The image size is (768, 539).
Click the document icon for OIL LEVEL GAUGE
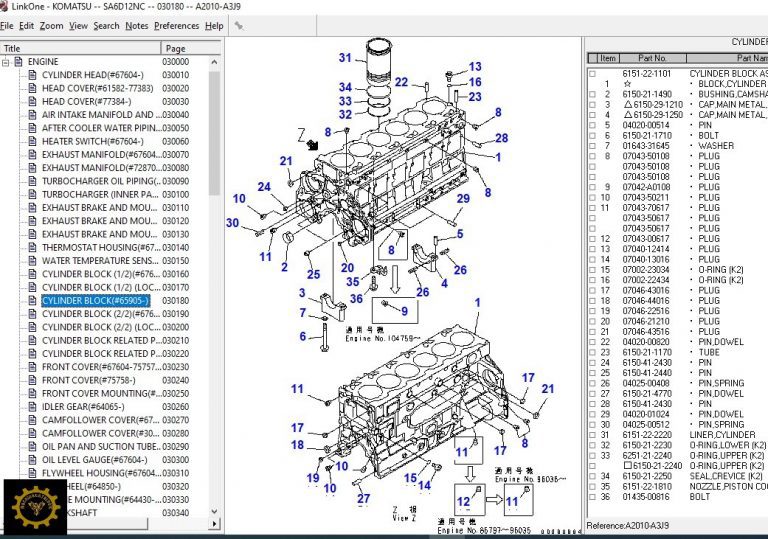pyautogui.click(x=33, y=459)
